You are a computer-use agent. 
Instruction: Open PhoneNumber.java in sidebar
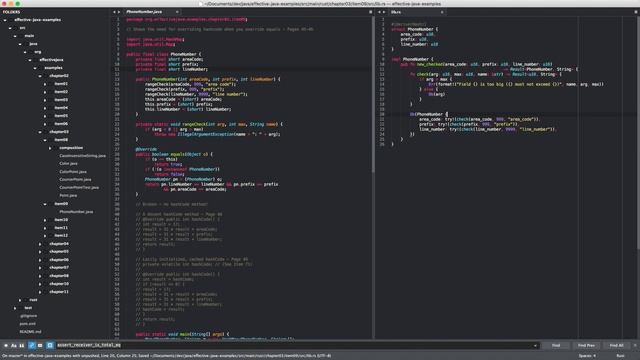(x=76, y=212)
